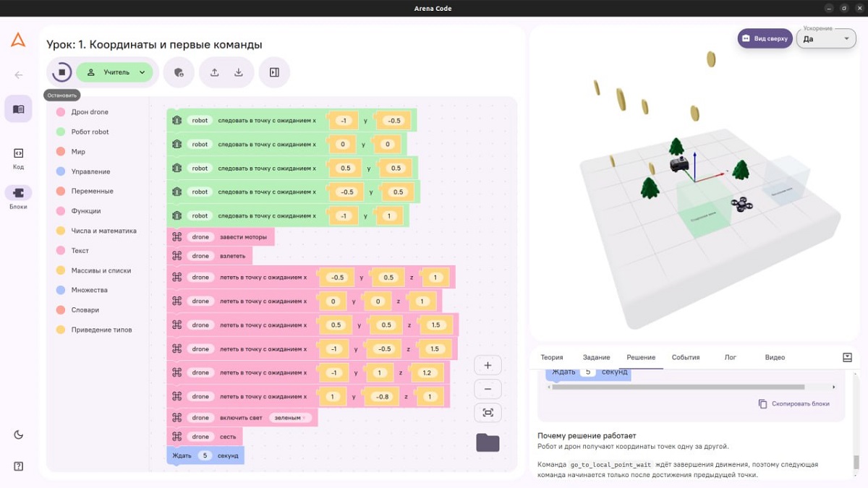Open the Учитель role dropdown

(115, 72)
